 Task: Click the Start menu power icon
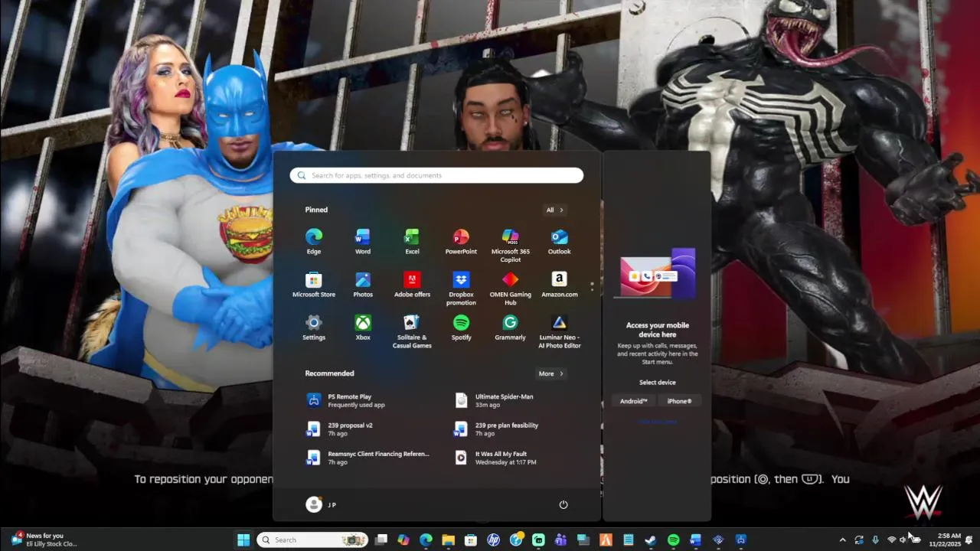coord(563,504)
